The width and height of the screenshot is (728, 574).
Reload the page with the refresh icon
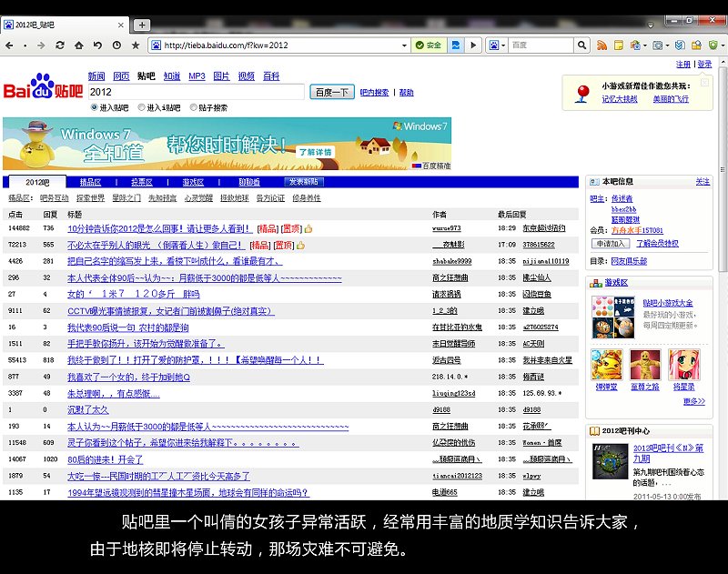(x=61, y=45)
